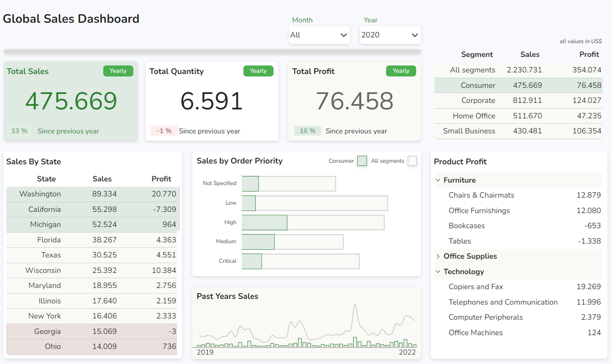Click Sales header in Sales By State
Viewport: 612px width, 364px height.
(x=102, y=179)
